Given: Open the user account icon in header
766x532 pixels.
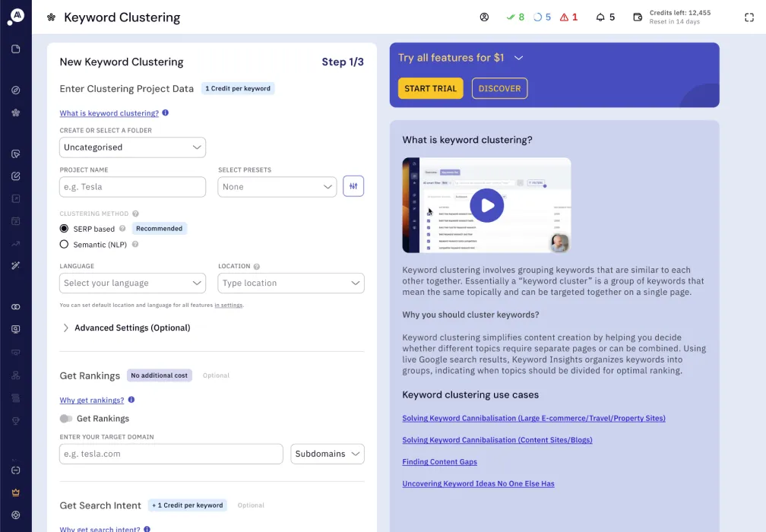Looking at the screenshot, I should (x=484, y=17).
